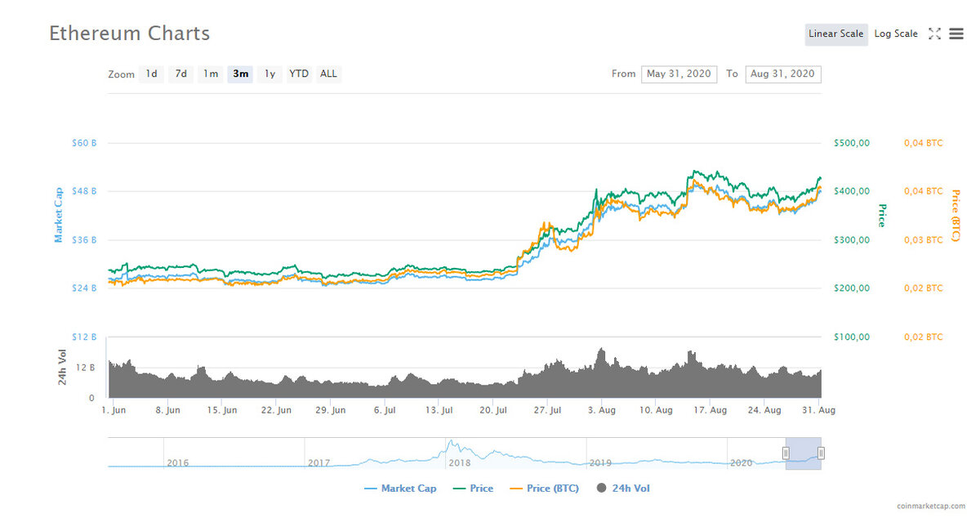Set zoom range to 1m

pos(211,74)
